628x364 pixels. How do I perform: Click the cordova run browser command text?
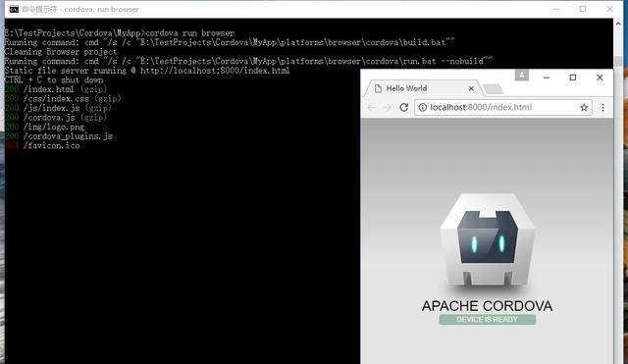(189, 32)
